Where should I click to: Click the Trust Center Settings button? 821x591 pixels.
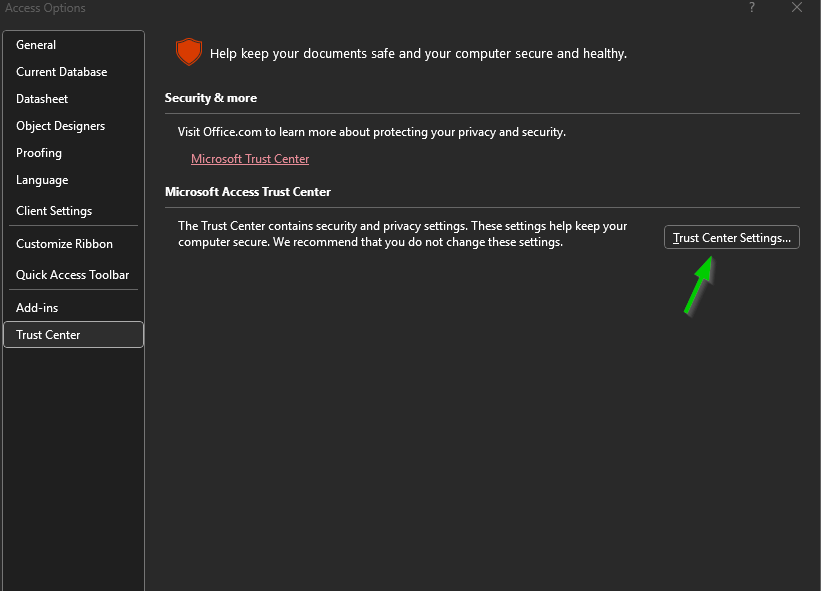tap(731, 238)
